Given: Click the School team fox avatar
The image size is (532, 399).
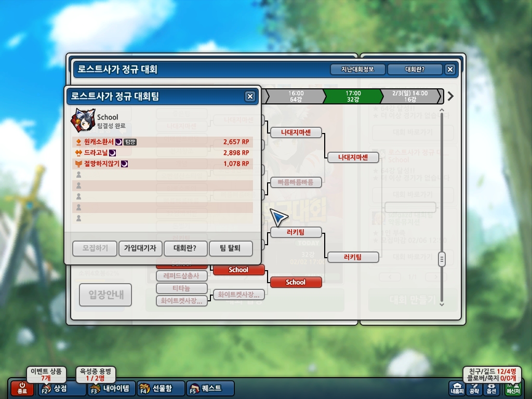Looking at the screenshot, I should tap(83, 121).
